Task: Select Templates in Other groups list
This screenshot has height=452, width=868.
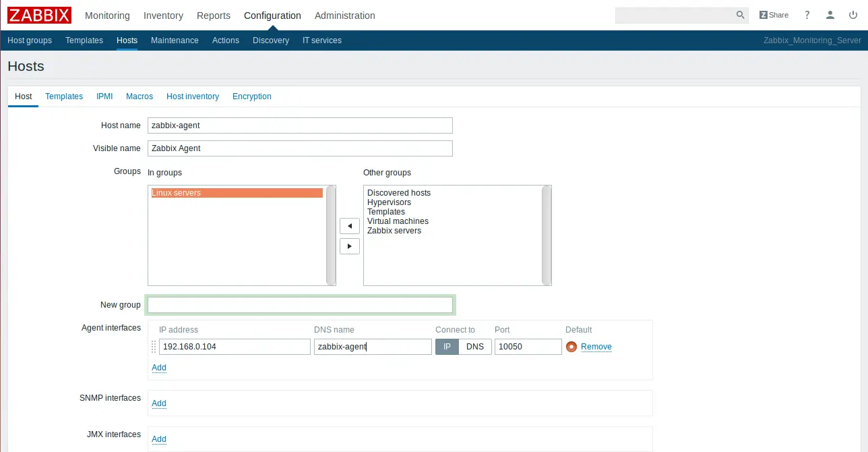Action: 386,212
